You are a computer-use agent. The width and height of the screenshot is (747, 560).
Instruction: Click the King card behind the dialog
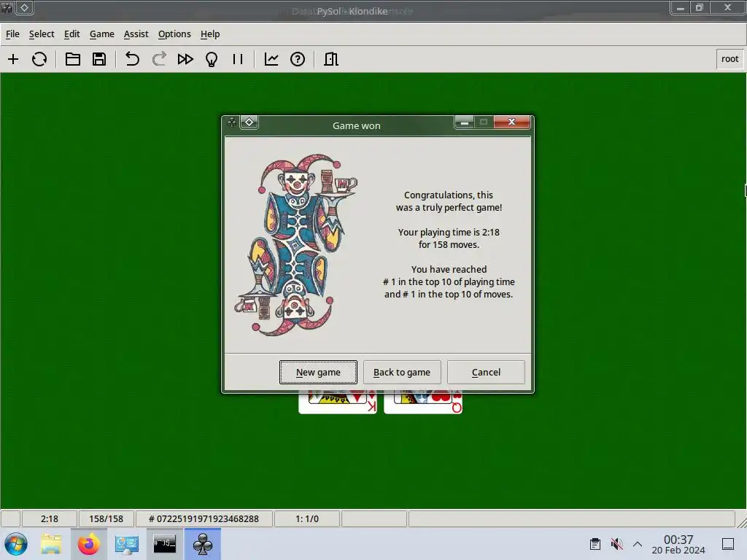(x=337, y=402)
